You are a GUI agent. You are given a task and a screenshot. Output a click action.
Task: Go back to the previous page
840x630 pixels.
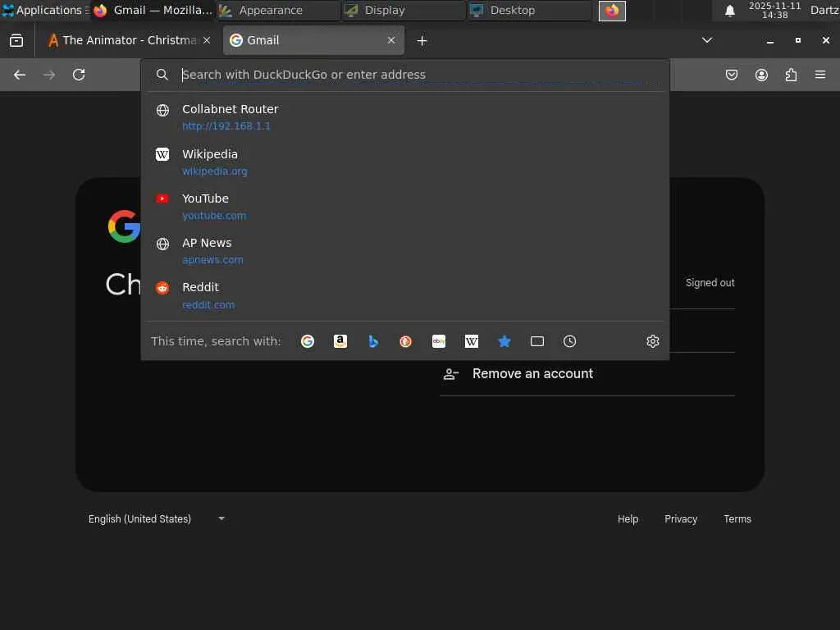[20, 75]
